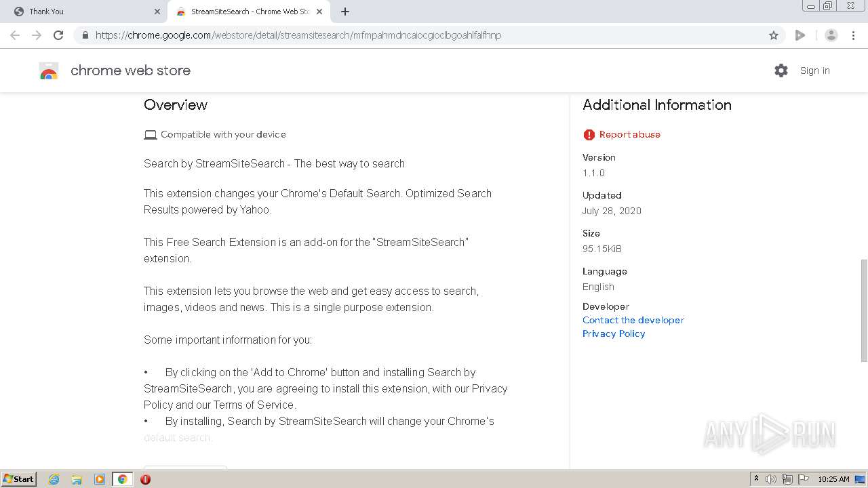868x488 pixels.
Task: Reload the current page
Action: tap(58, 35)
